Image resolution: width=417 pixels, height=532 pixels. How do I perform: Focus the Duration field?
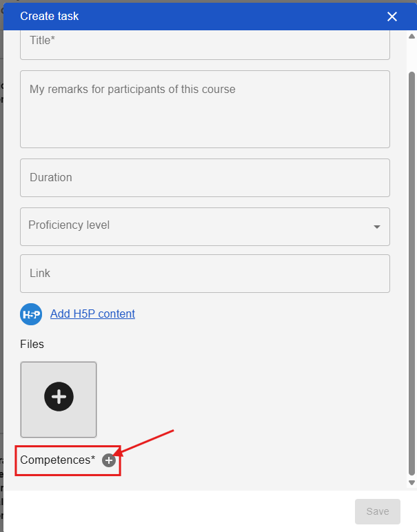(205, 178)
